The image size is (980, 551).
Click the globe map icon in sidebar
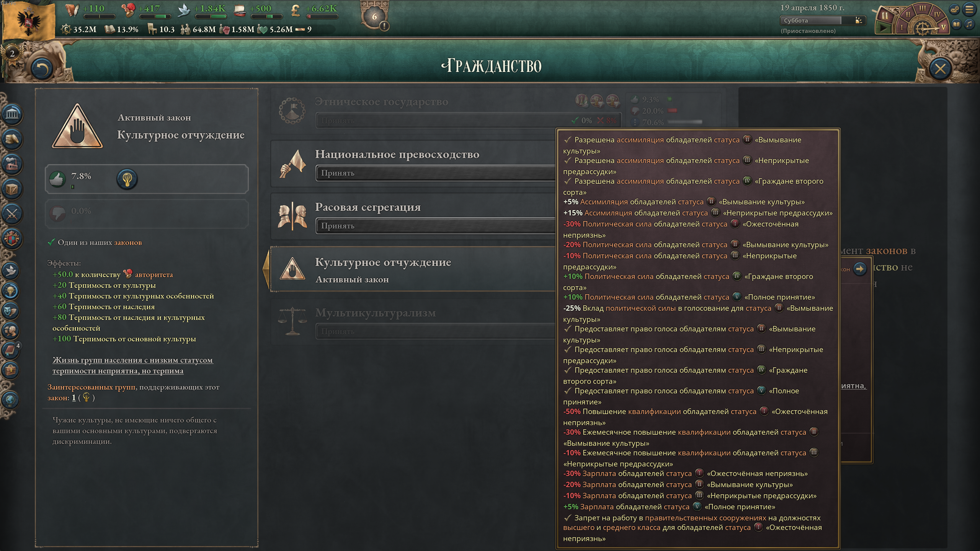point(10,400)
